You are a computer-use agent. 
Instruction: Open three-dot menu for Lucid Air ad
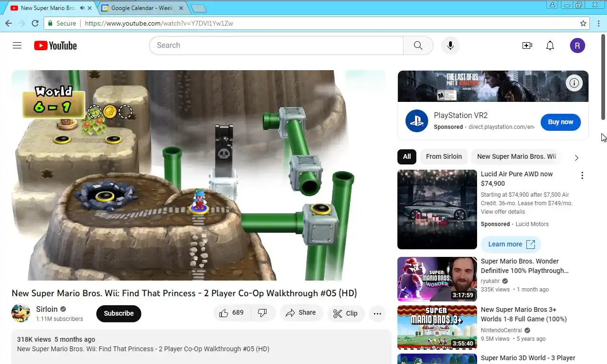pos(582,175)
